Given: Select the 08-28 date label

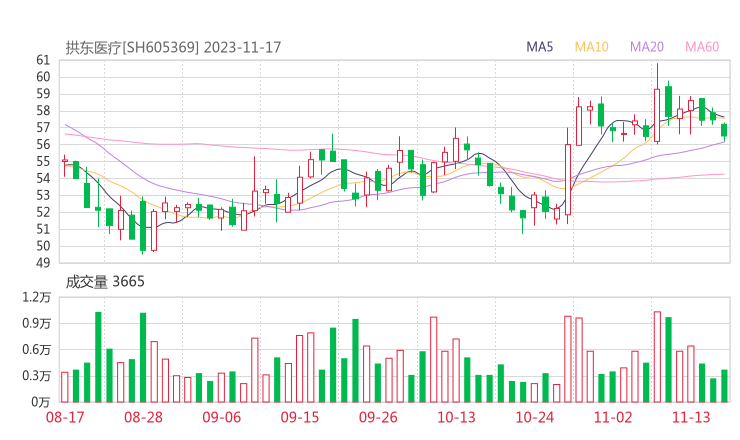Looking at the screenshot, I should (x=143, y=417).
